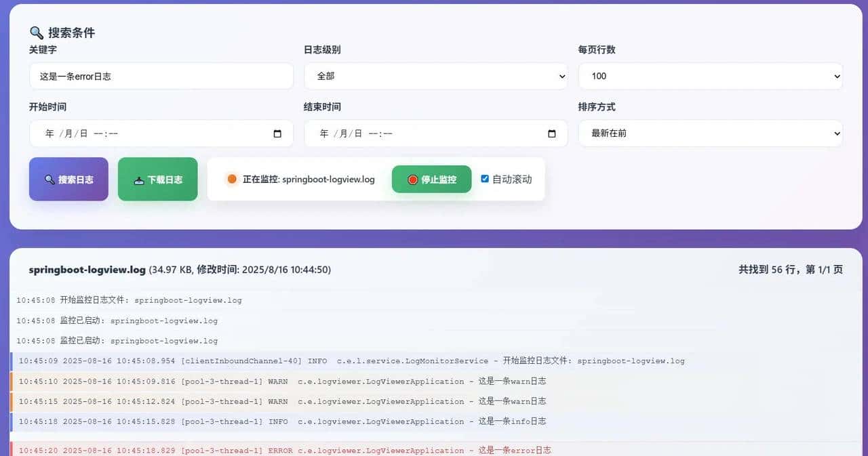This screenshot has width=868, height=456.
Task: Open the 每页行数 dropdown set to 100
Action: [711, 76]
